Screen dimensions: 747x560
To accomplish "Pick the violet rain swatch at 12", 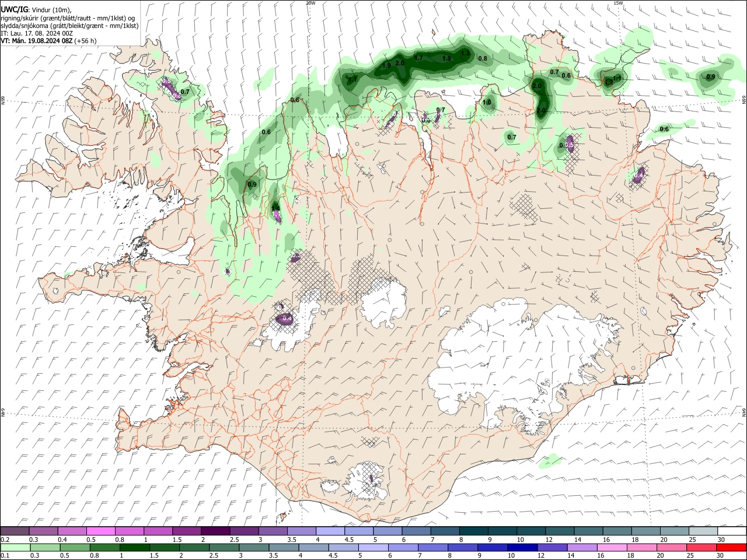I will (x=552, y=548).
